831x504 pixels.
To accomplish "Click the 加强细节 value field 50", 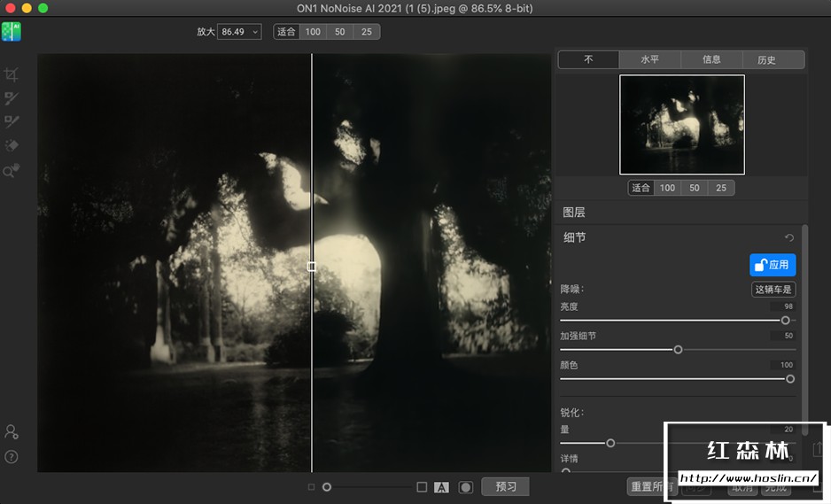I will click(x=783, y=336).
